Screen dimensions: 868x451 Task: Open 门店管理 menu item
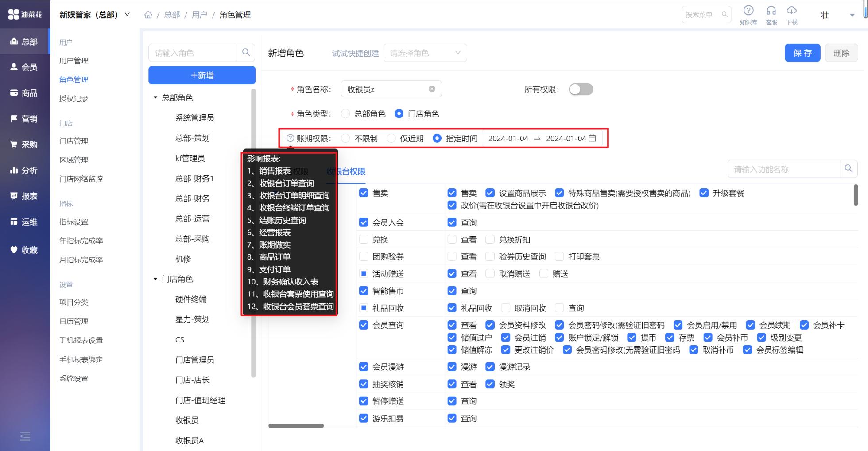click(74, 141)
